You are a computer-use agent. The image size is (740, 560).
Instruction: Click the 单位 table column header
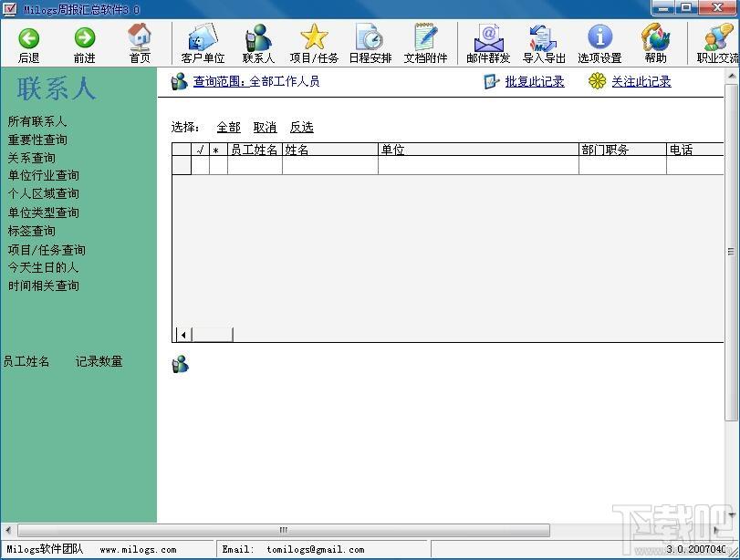coord(478,149)
